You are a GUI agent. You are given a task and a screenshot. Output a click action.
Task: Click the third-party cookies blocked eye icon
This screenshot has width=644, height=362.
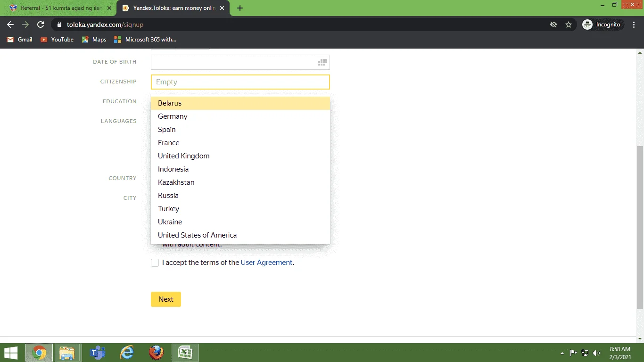coord(553,25)
